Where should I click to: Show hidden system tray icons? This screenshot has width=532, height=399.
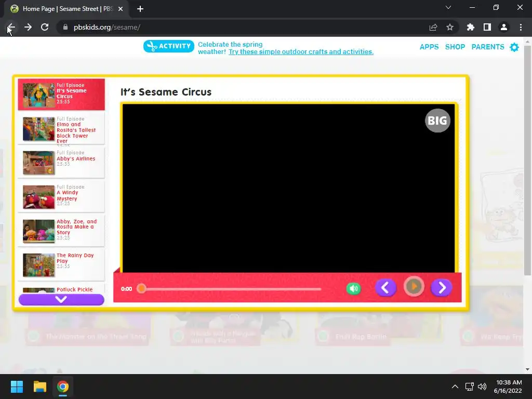pyautogui.click(x=455, y=387)
